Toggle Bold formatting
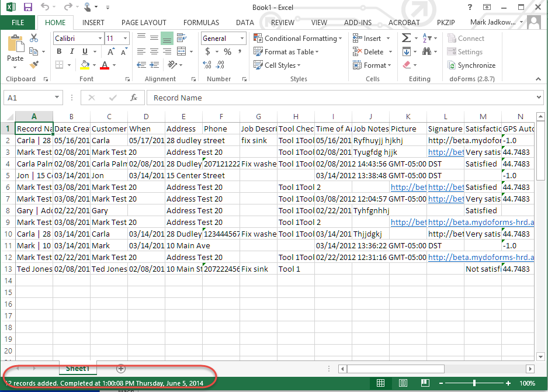 [x=59, y=52]
